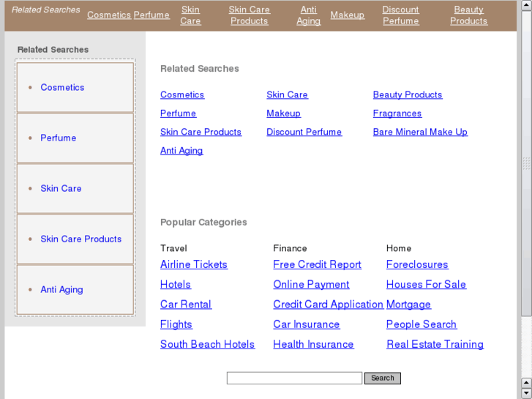The height and width of the screenshot is (399, 532).
Task: Click the Popular Categories heading
Action: 203,223
